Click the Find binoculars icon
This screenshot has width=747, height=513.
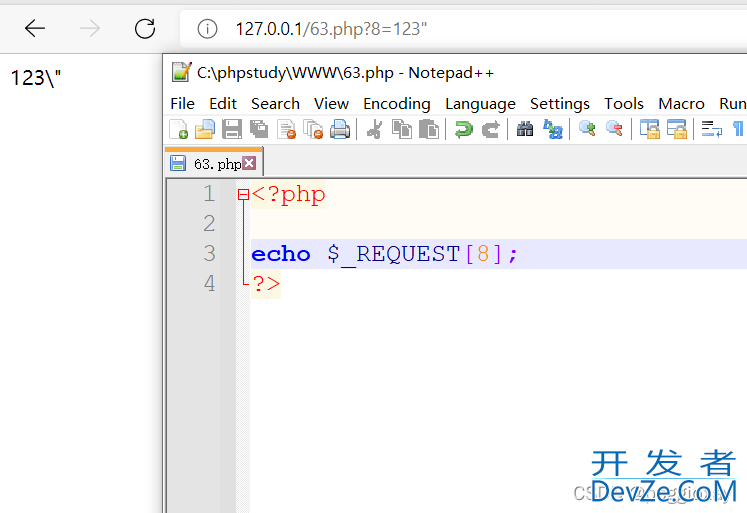click(525, 129)
